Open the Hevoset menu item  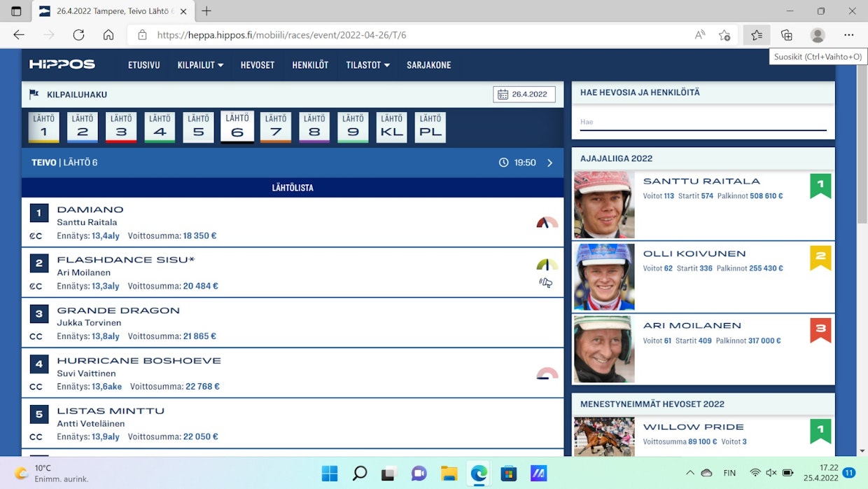[x=258, y=65]
